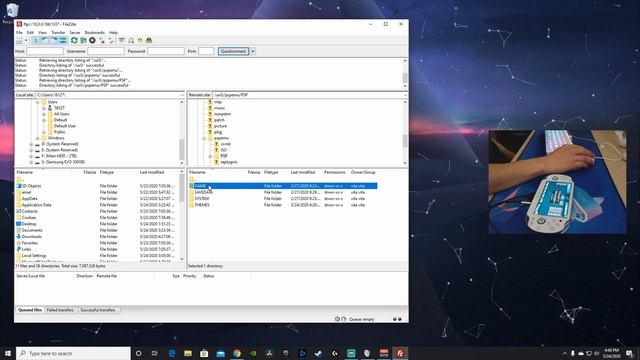Image resolution: width=640 pixels, height=360 pixels.
Task: Open the Site Manager toolbar icon
Action: click(20, 40)
